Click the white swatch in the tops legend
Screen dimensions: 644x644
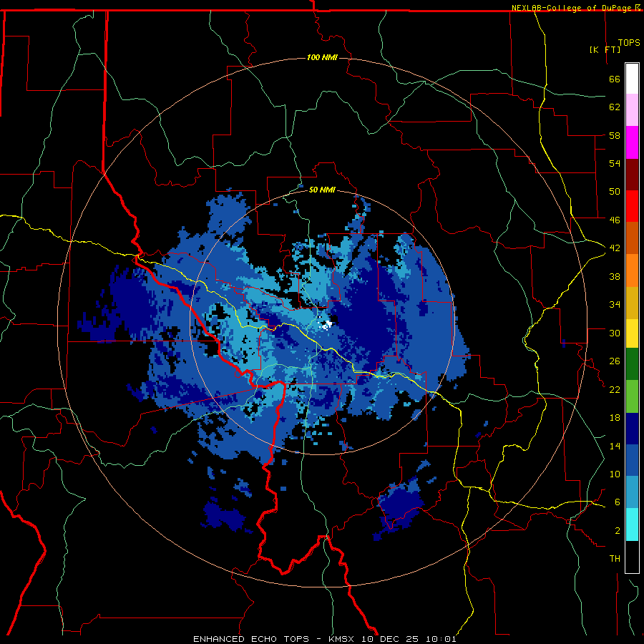click(x=632, y=79)
